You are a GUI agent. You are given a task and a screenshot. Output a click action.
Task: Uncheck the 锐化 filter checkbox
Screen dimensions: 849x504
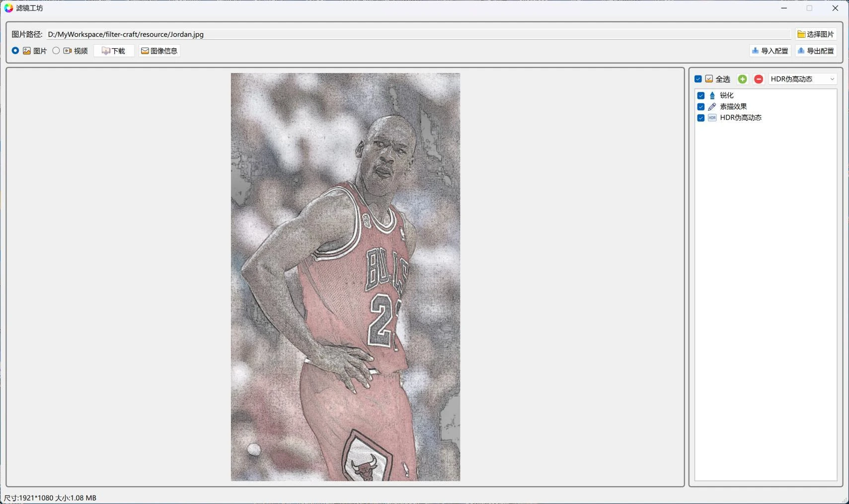[701, 95]
